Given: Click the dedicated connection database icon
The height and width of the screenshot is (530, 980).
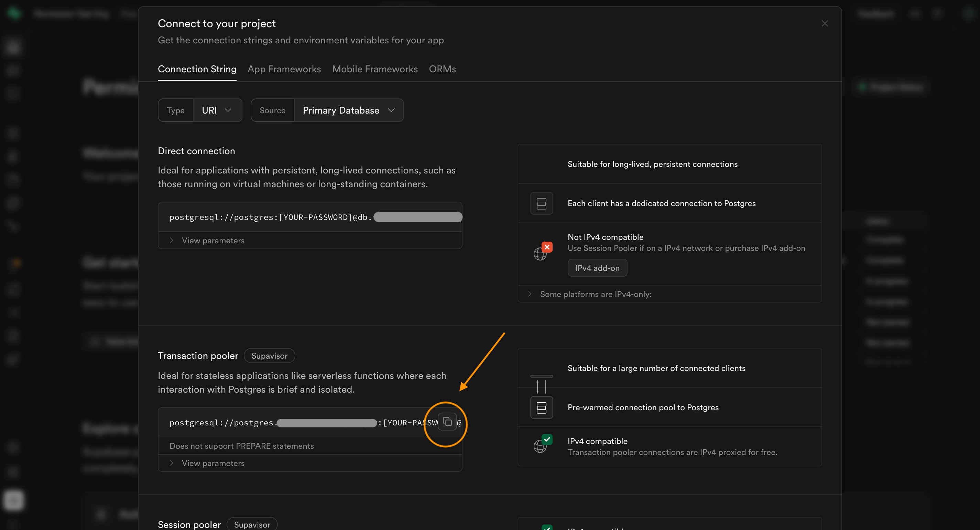Looking at the screenshot, I should 541,203.
